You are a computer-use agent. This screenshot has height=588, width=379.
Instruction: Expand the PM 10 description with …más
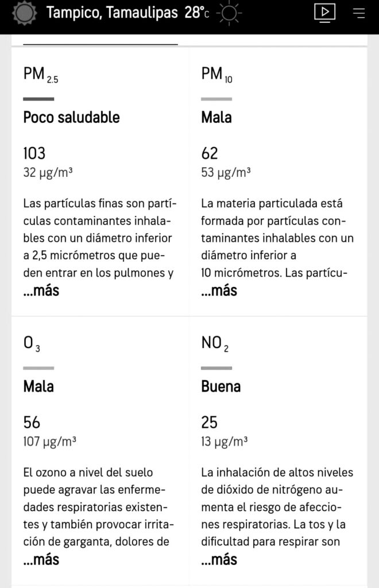coord(219,291)
